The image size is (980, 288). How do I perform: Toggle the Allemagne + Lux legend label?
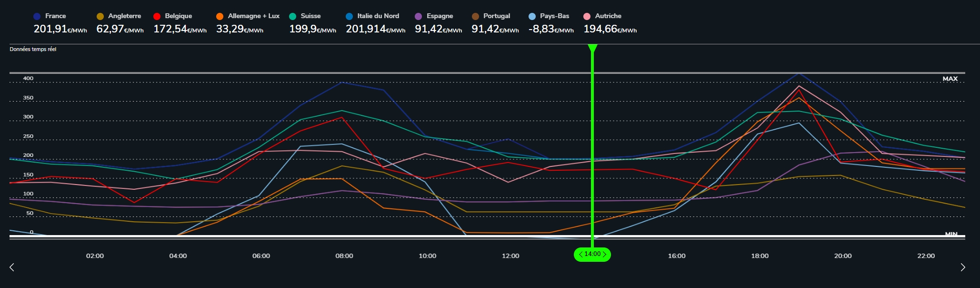pyautogui.click(x=253, y=16)
